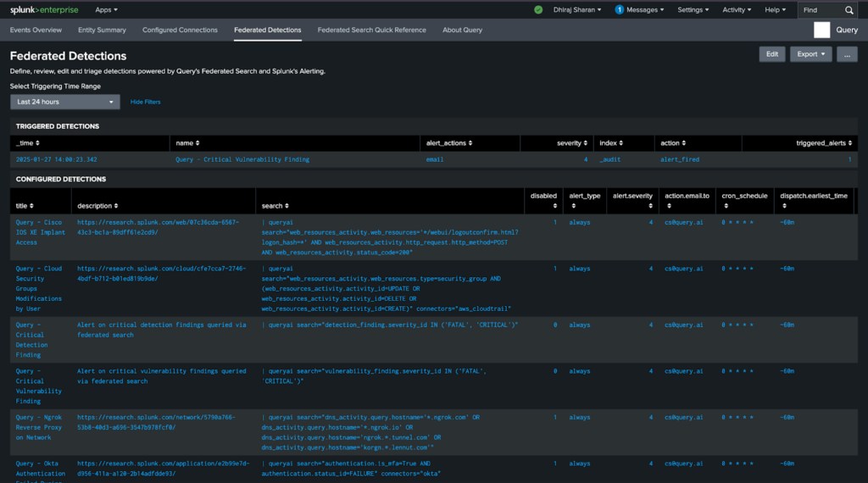Open the Apps dropdown menu

pyautogui.click(x=106, y=10)
